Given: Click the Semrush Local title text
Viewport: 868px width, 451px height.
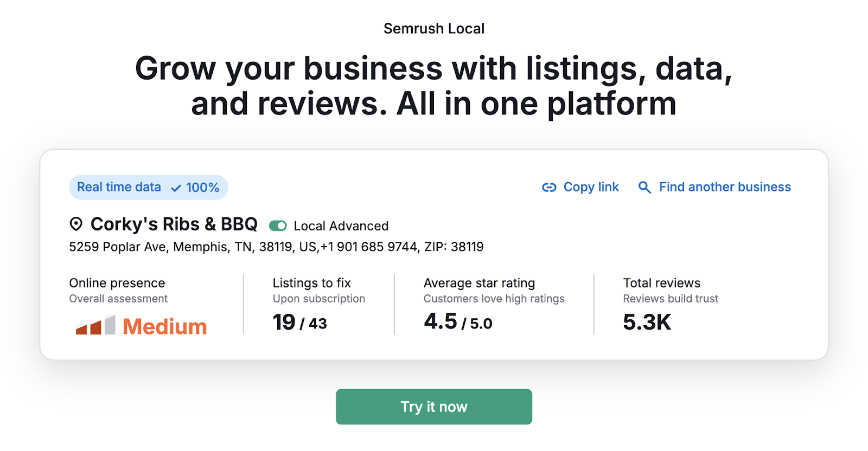Looking at the screenshot, I should tap(434, 29).
